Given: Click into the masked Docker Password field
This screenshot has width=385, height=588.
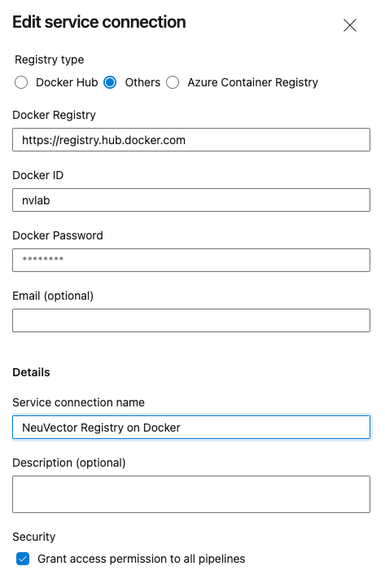Looking at the screenshot, I should point(191,261).
